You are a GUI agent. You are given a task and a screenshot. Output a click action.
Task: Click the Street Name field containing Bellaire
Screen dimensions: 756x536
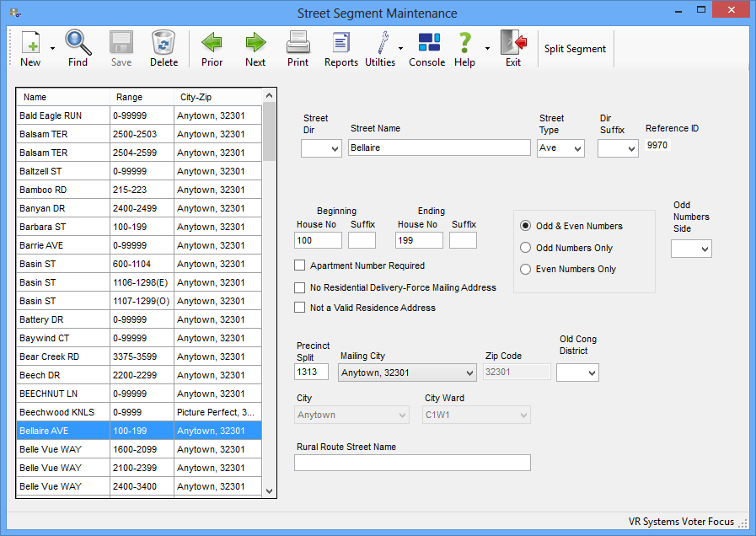(x=439, y=148)
